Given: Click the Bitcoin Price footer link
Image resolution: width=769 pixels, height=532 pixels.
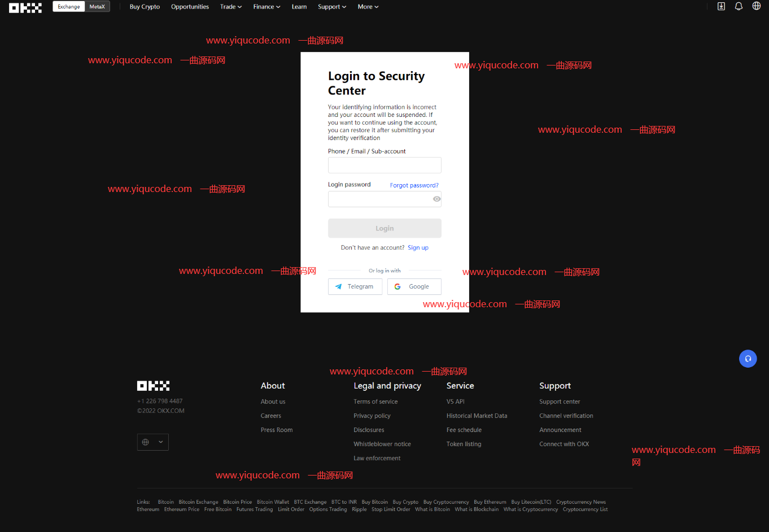Looking at the screenshot, I should tap(238, 502).
